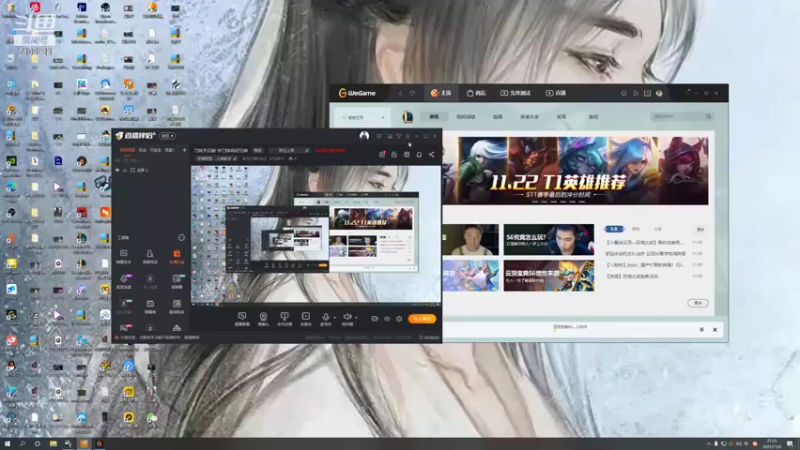Open the notification bell in streaming app
Screen dimensions: 800x450
pyautogui.click(x=419, y=154)
